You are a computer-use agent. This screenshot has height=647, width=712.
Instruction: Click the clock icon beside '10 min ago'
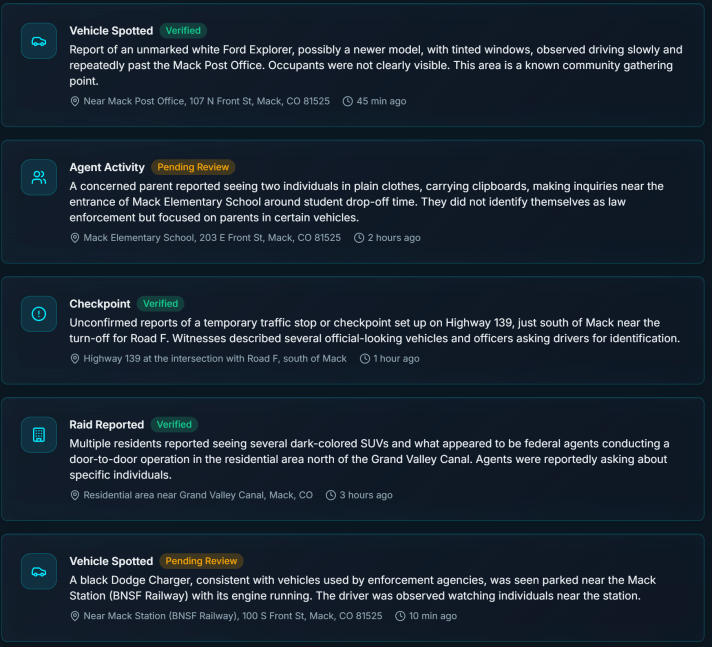400,616
